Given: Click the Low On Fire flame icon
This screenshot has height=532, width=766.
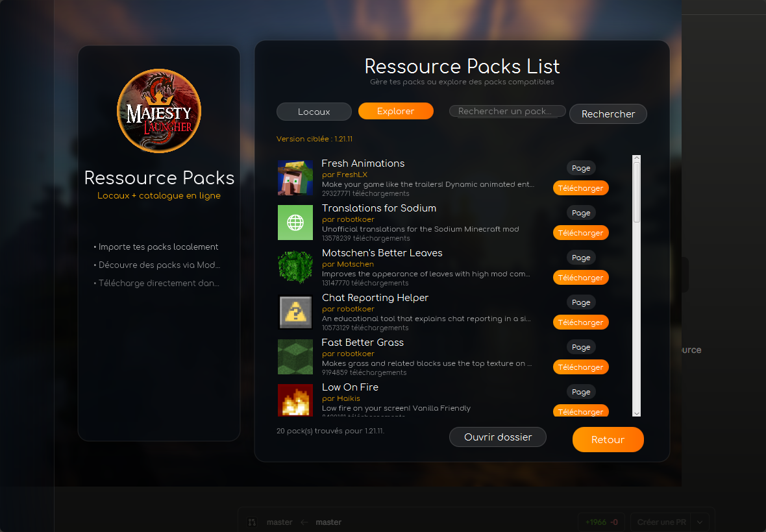Looking at the screenshot, I should (x=295, y=400).
